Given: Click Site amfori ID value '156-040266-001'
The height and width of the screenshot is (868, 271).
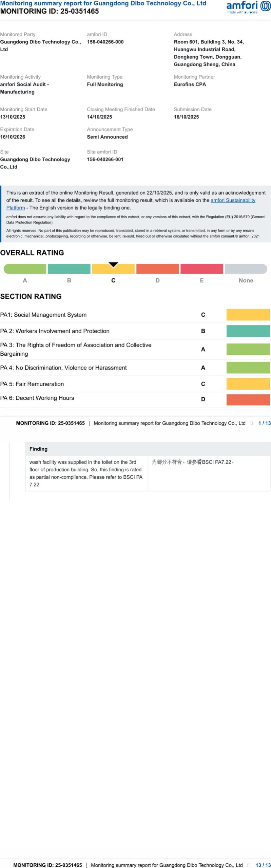Looking at the screenshot, I should point(105,159).
